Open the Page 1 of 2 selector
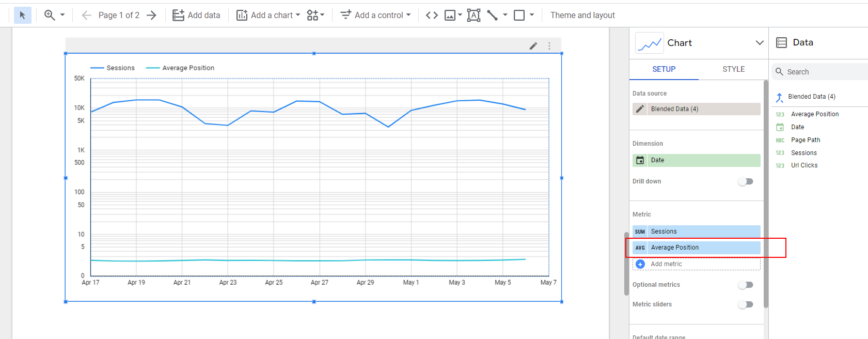 tap(119, 15)
